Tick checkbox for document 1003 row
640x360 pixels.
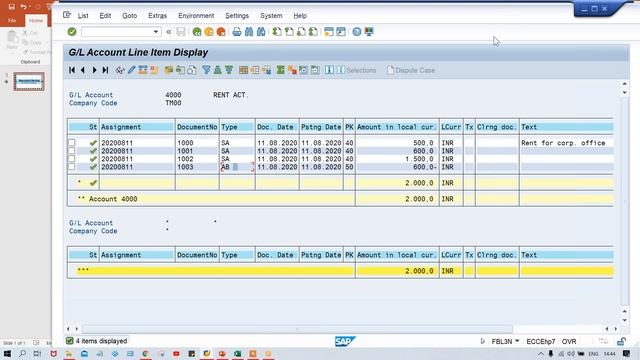point(71,167)
